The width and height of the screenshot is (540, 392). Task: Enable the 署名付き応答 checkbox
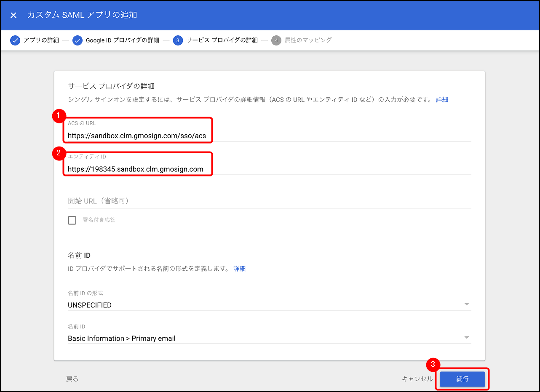pos(72,220)
